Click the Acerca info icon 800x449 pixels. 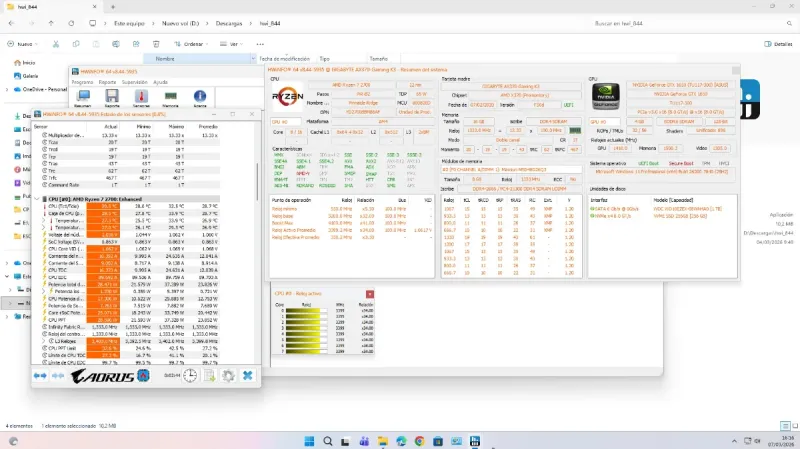[x=200, y=97]
